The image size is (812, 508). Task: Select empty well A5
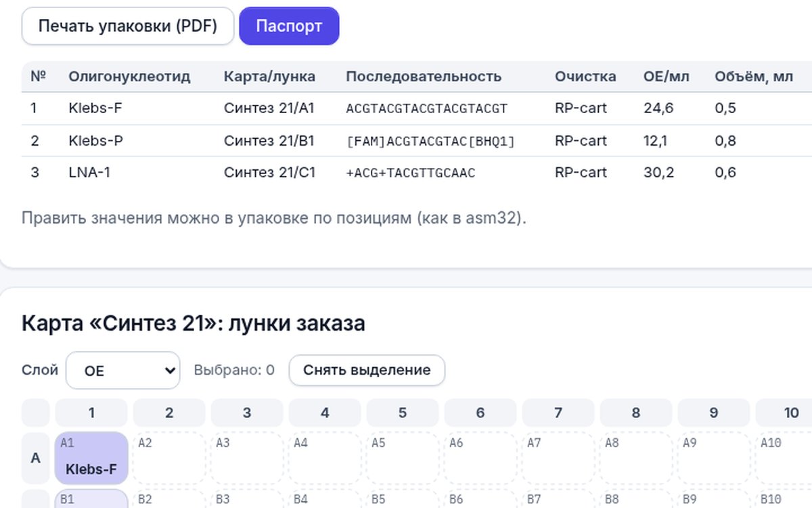click(403, 458)
